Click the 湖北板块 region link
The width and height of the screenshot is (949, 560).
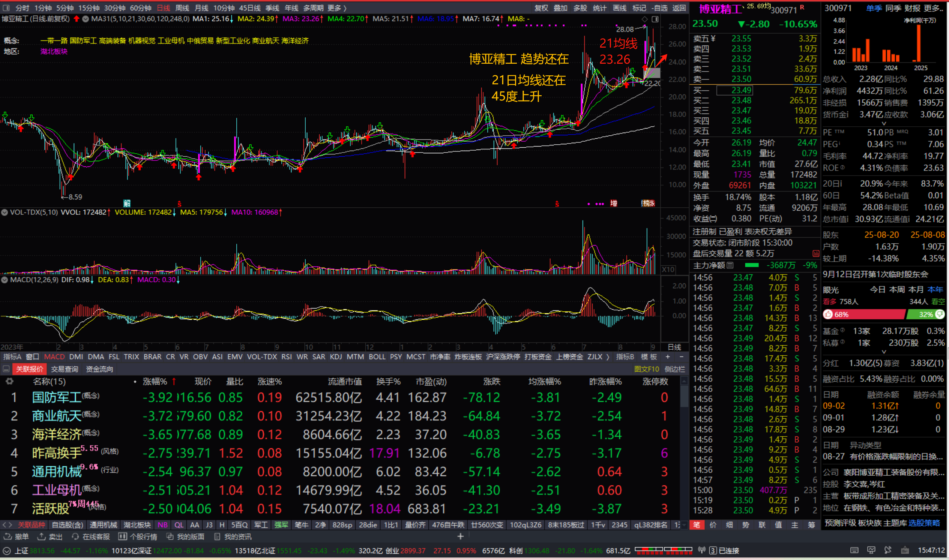[54, 51]
